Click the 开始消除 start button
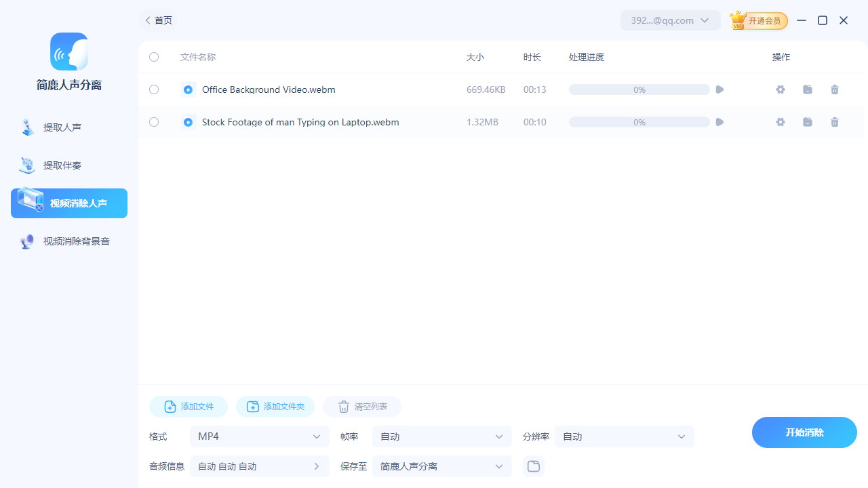Image resolution: width=868 pixels, height=488 pixels. click(x=804, y=432)
